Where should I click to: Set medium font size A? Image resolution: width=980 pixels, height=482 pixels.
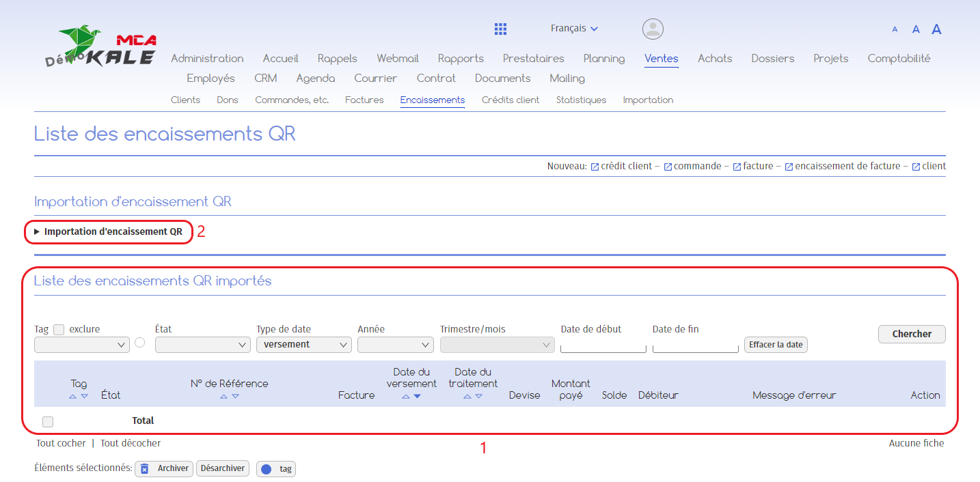click(916, 29)
